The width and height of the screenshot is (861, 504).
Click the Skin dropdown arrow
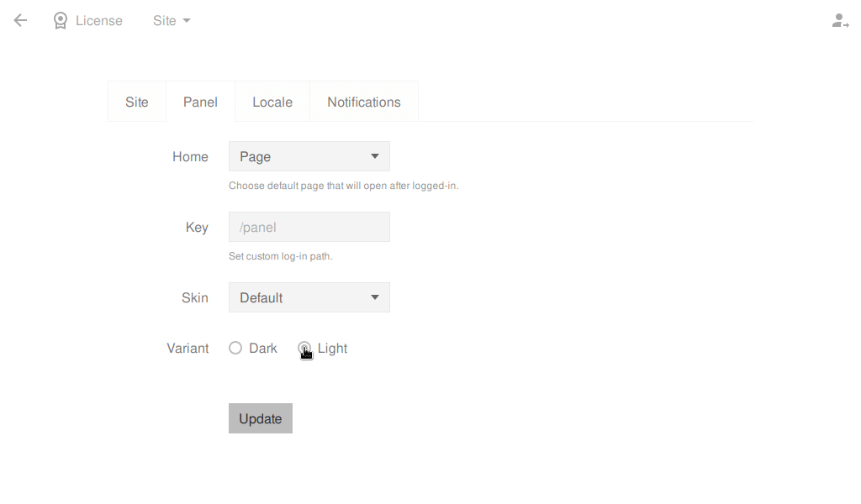[x=375, y=297]
